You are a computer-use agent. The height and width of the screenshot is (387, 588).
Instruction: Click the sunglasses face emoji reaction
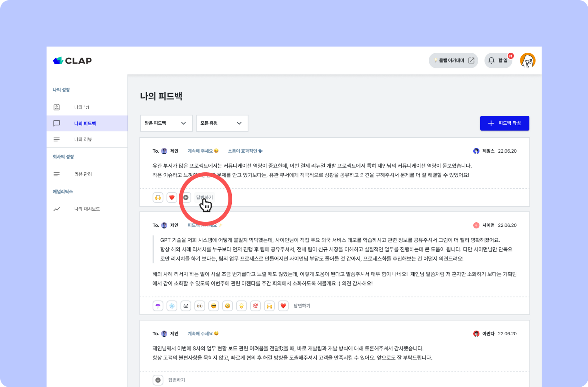(213, 306)
